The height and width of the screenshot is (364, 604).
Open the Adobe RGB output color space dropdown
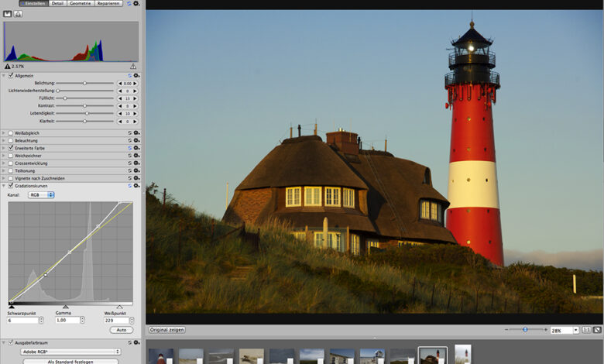pyautogui.click(x=70, y=351)
